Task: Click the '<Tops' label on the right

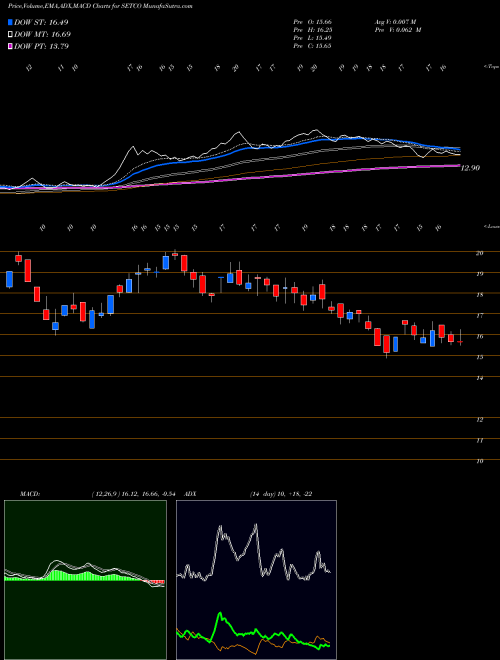Action: (491, 67)
